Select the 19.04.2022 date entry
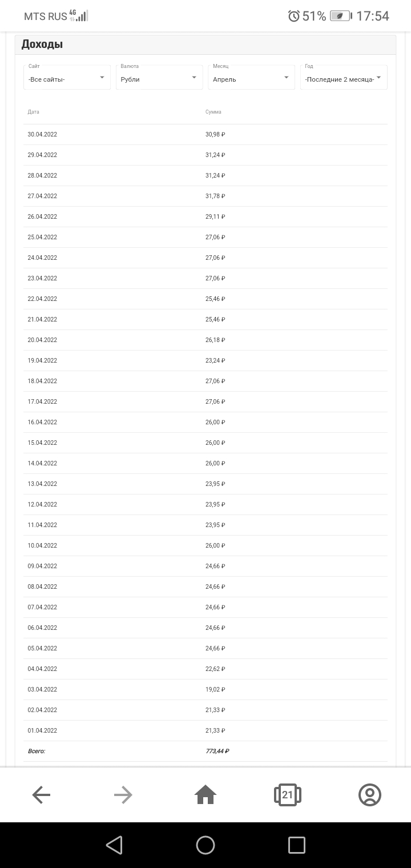This screenshot has height=868, width=411. tap(42, 360)
